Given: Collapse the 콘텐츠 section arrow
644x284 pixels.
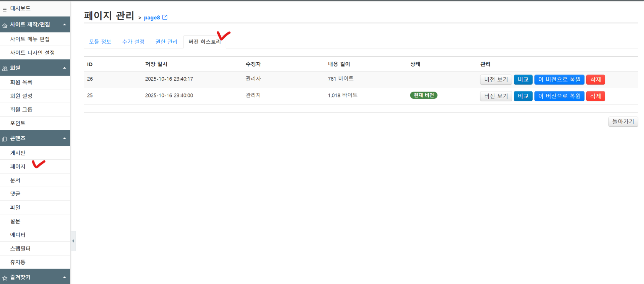Looking at the screenshot, I should (64, 138).
